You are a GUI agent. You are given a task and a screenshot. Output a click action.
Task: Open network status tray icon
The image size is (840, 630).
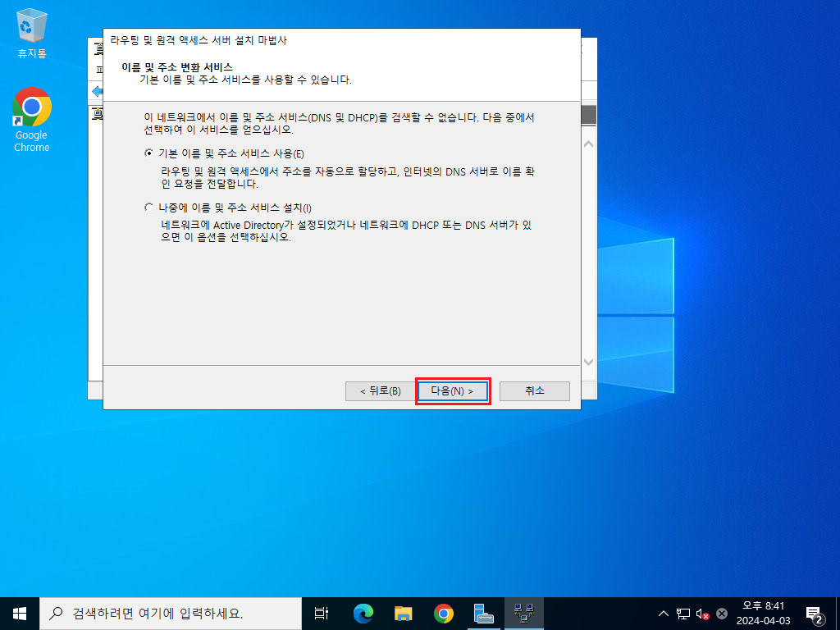pyautogui.click(x=683, y=614)
